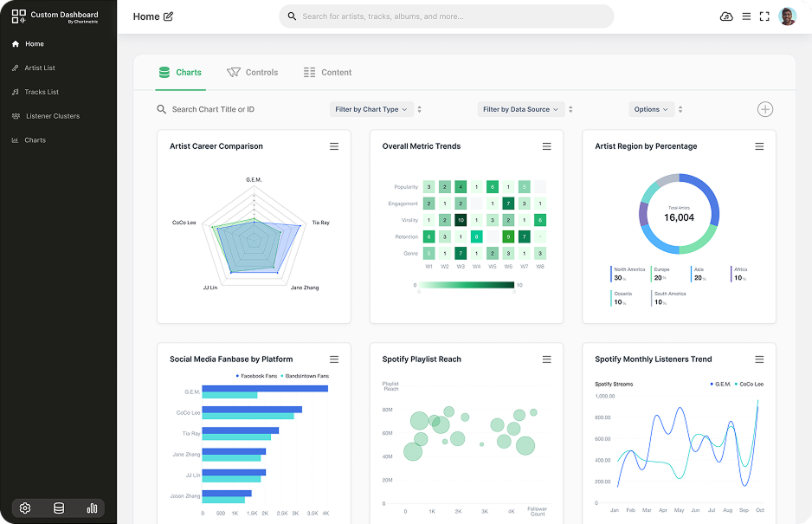
Task: Toggle G.E.M. legend in listeners trend
Action: tap(720, 384)
